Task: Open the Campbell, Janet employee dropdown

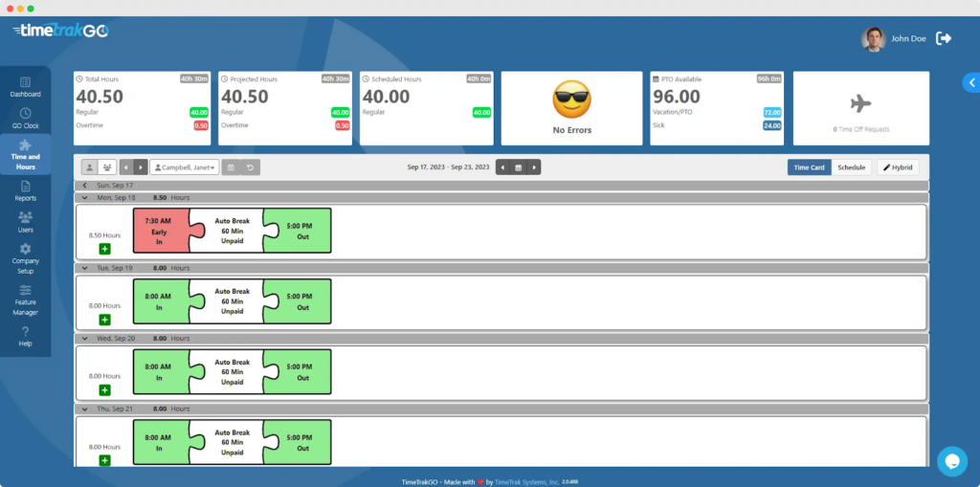Action: point(185,167)
